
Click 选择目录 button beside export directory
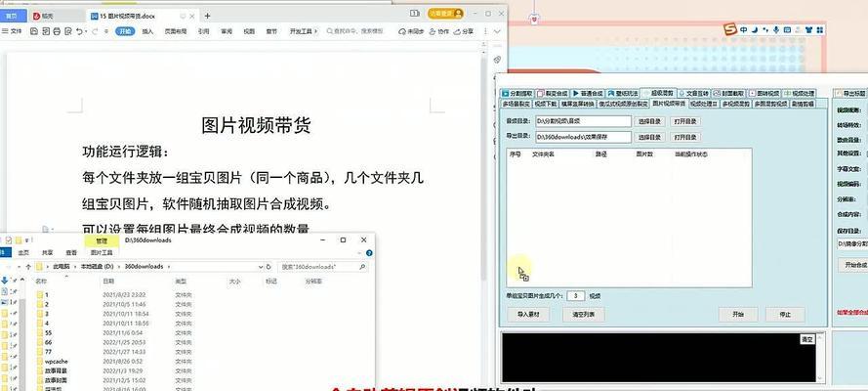click(x=649, y=137)
